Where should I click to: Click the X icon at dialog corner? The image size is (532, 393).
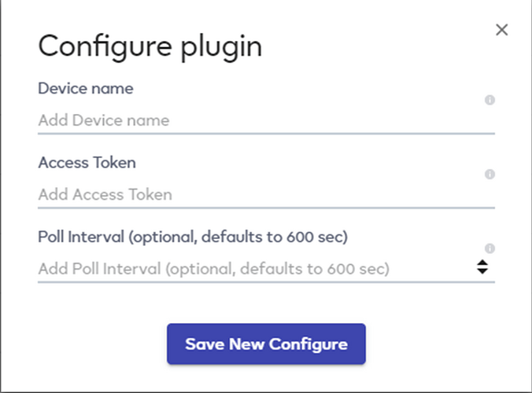(x=501, y=30)
